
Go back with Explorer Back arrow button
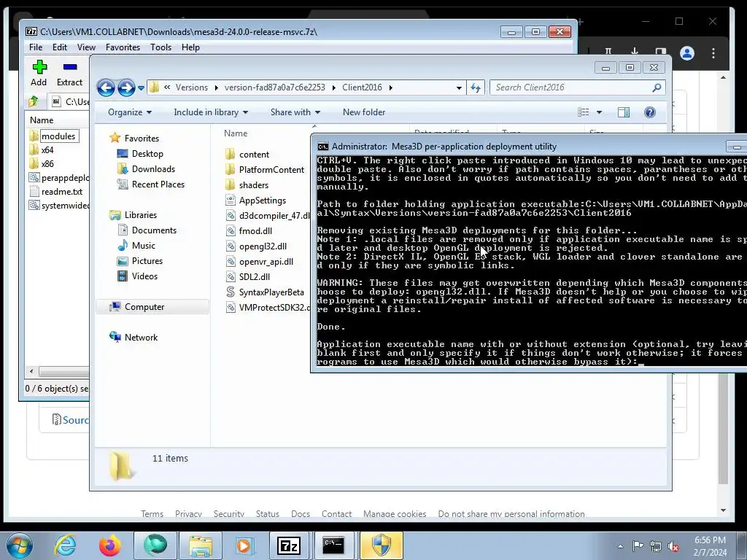tap(106, 87)
